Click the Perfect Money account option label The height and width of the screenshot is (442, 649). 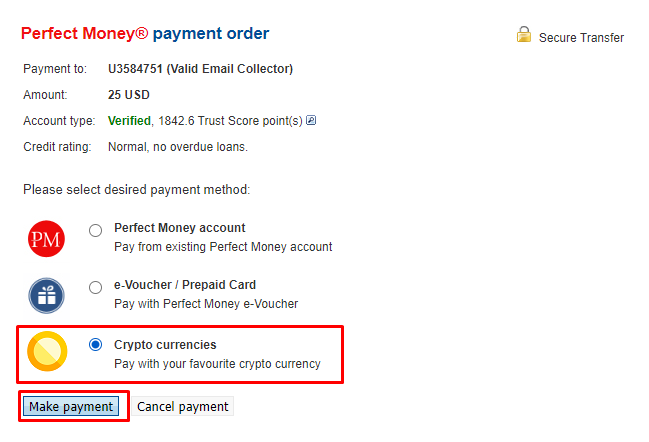point(180,228)
